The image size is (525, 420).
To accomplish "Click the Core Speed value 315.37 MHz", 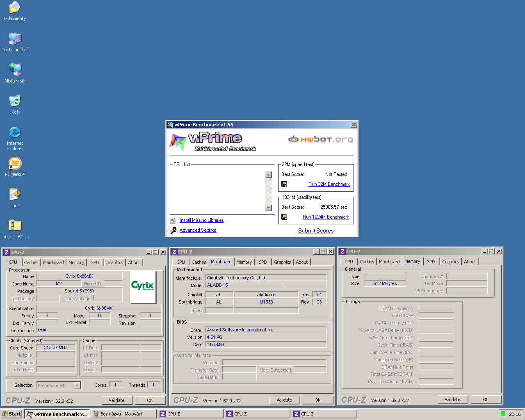I will [56, 348].
